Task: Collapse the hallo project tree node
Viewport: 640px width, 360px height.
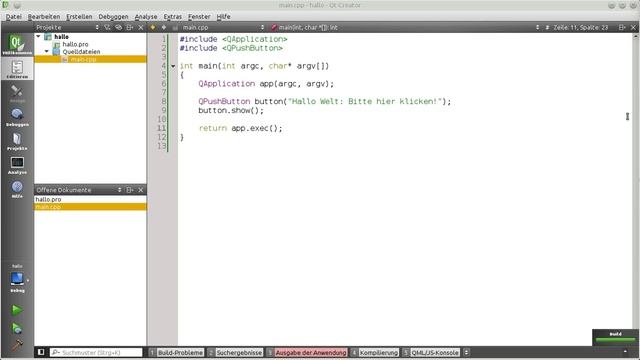Action: (39, 36)
